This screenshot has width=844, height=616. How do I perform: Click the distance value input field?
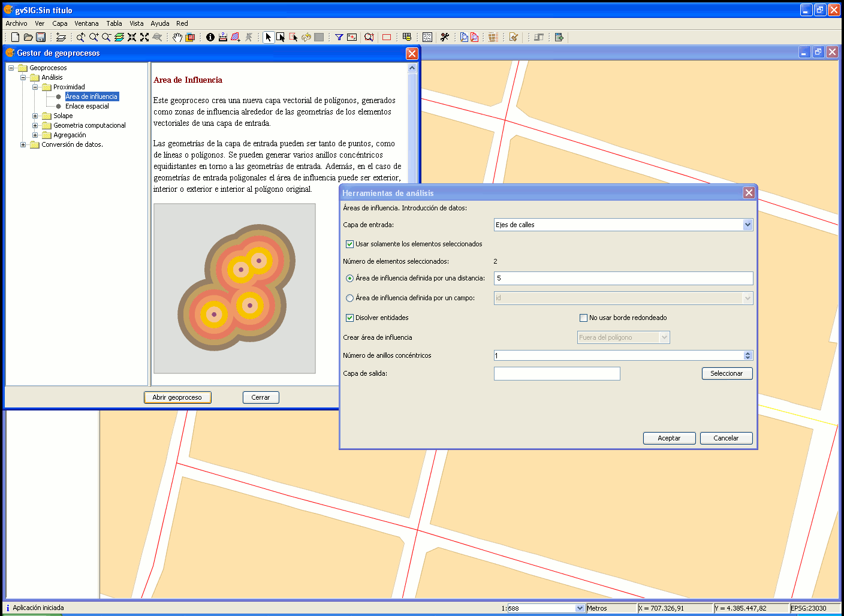coord(623,278)
